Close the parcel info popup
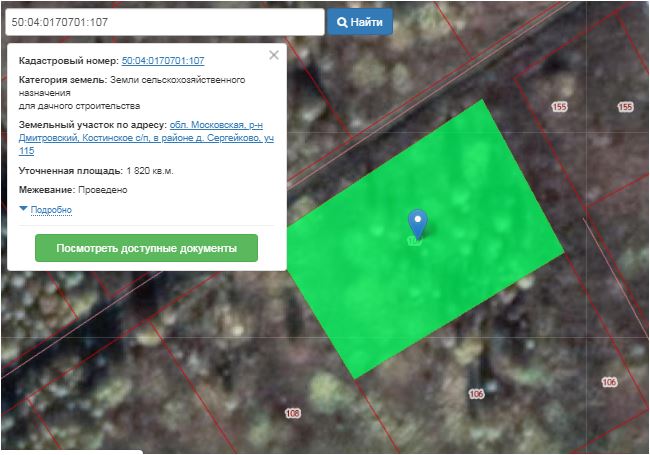Screen dimensions: 650x455 point(274,56)
